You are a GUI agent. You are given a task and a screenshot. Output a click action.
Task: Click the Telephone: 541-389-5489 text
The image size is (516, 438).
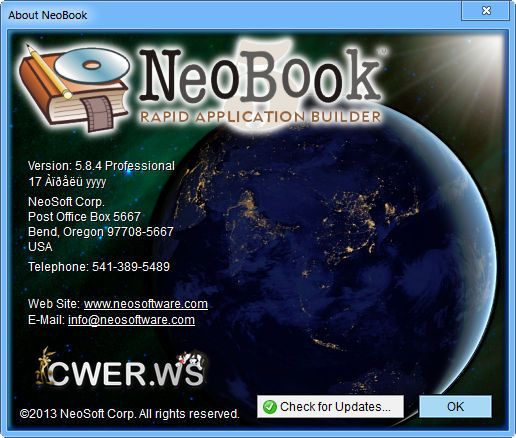99,267
